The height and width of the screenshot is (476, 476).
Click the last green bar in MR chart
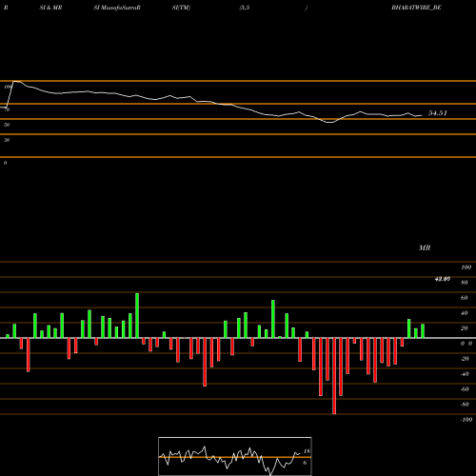[x=423, y=331]
